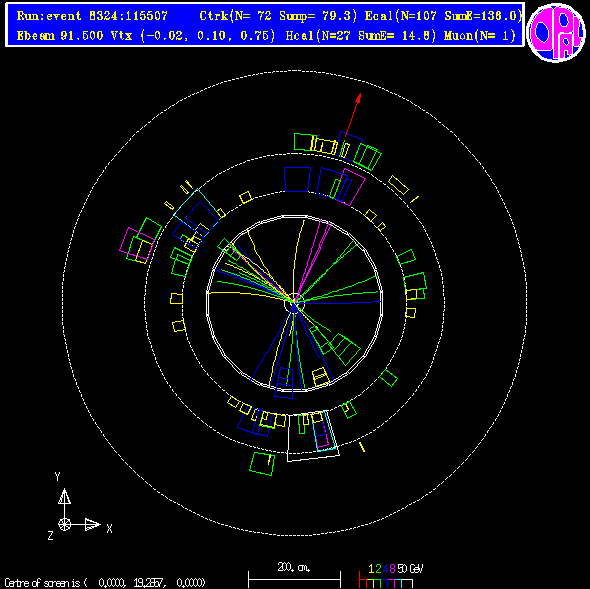The image size is (590, 589).
Task: Click the small central vertex circle
Action: (294, 303)
